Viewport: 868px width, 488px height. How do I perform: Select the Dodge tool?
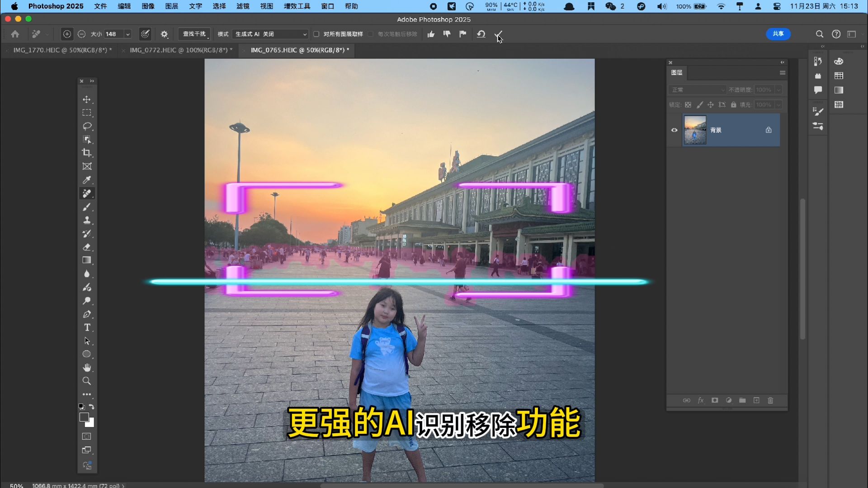[86, 301]
